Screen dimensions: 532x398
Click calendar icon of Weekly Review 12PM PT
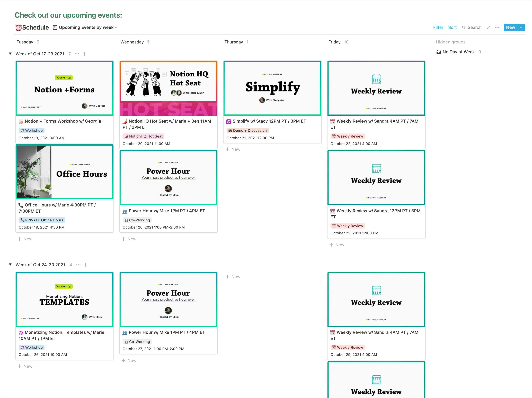[x=333, y=211]
